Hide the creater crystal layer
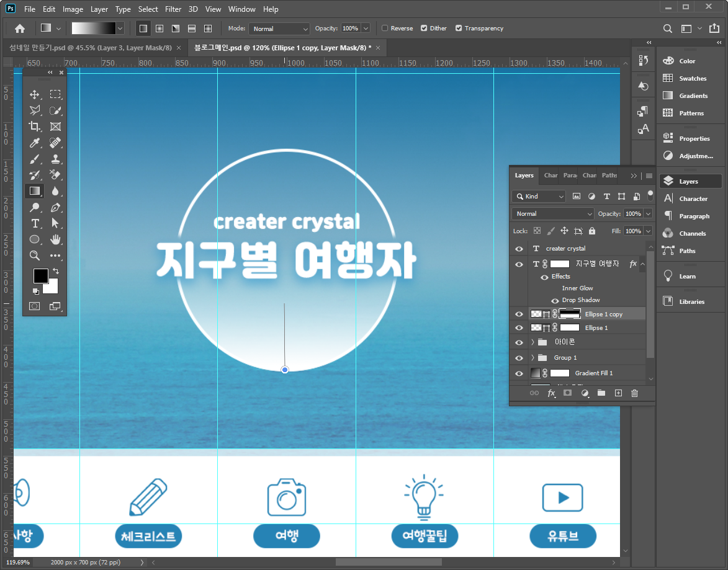 [x=519, y=249]
